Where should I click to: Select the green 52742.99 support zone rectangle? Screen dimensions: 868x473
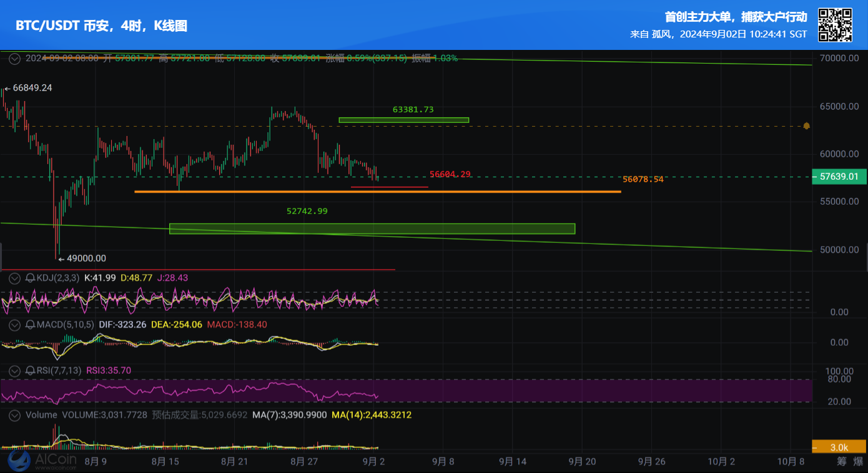372,228
